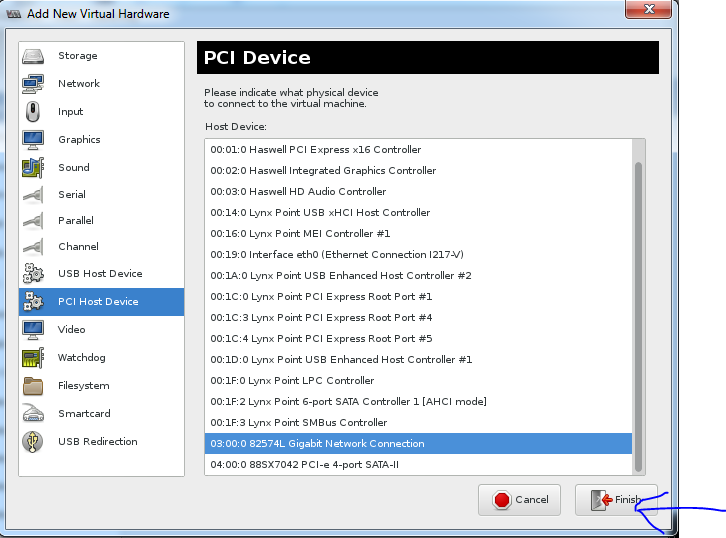Select Lynx Point SMBus Controller entry

418,423
